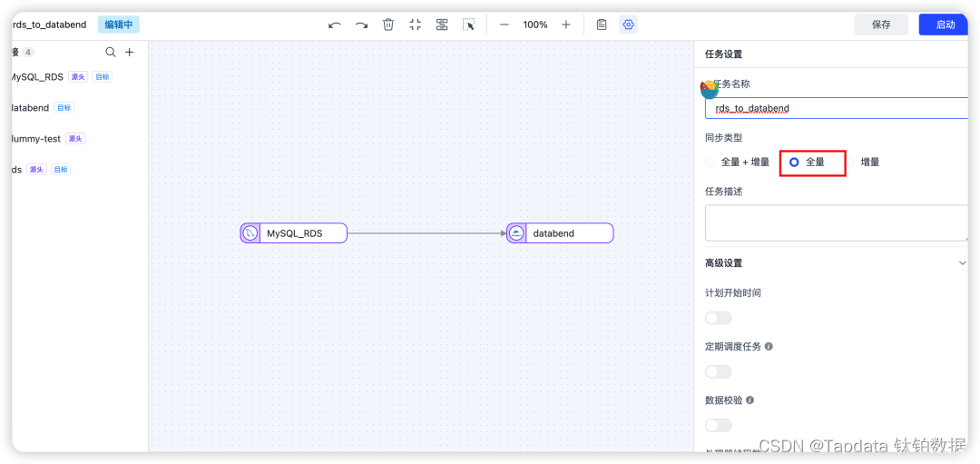
Task: Choose 增量 sync type
Action: [x=863, y=162]
